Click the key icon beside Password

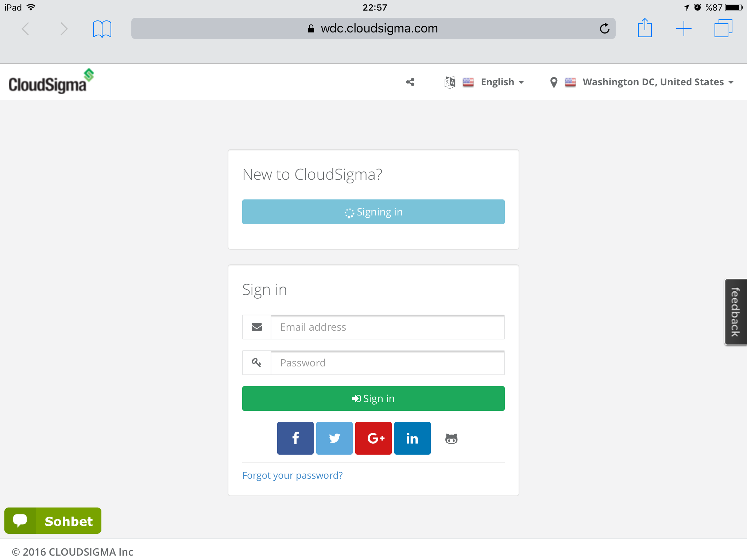(x=257, y=363)
